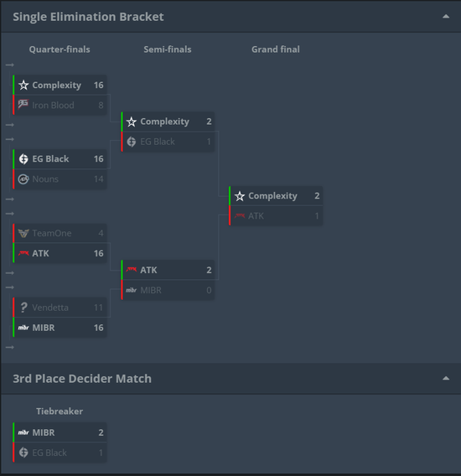Collapse the Single Elimination Bracket section
This screenshot has height=476, width=461.
446,17
